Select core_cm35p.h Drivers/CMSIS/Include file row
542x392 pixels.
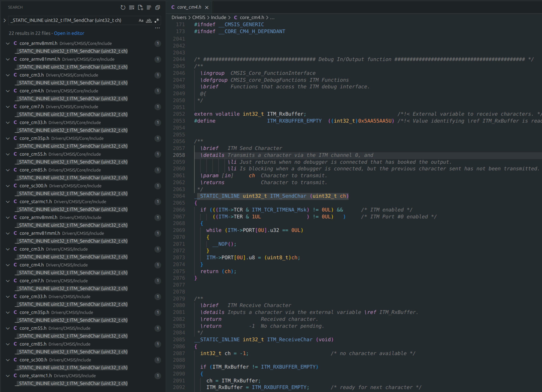click(83, 313)
